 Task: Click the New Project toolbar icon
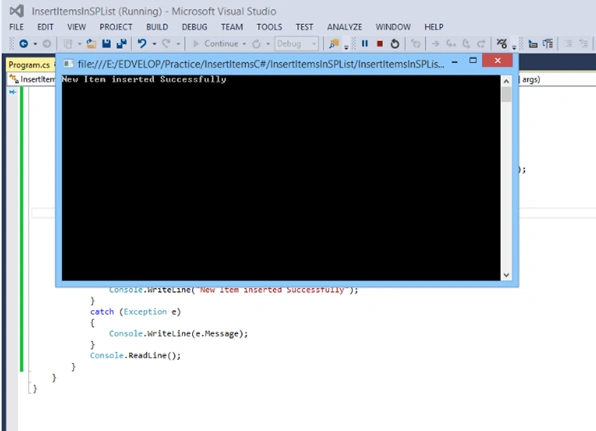coord(68,44)
